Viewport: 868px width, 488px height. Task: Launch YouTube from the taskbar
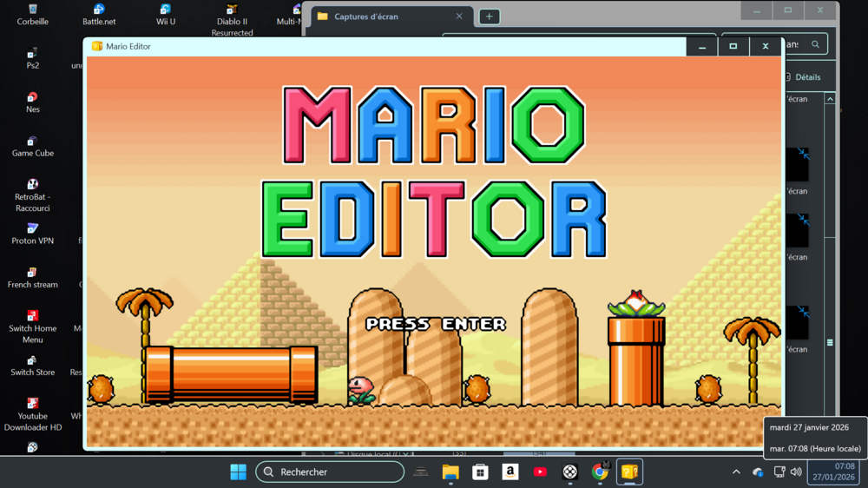click(x=540, y=472)
